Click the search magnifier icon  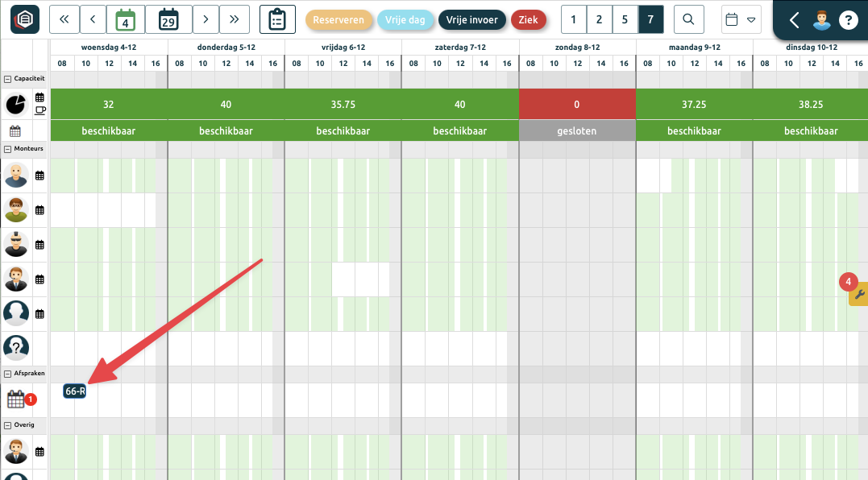(x=688, y=19)
